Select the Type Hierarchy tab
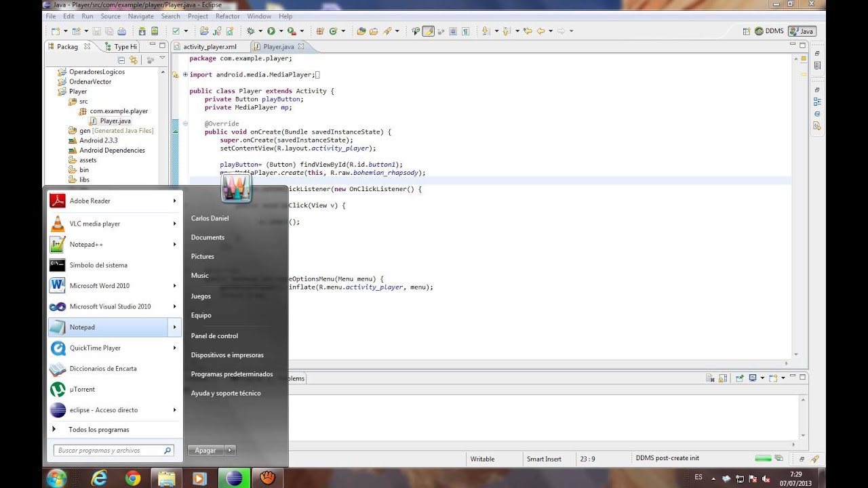The height and width of the screenshot is (488, 868). pos(121,47)
